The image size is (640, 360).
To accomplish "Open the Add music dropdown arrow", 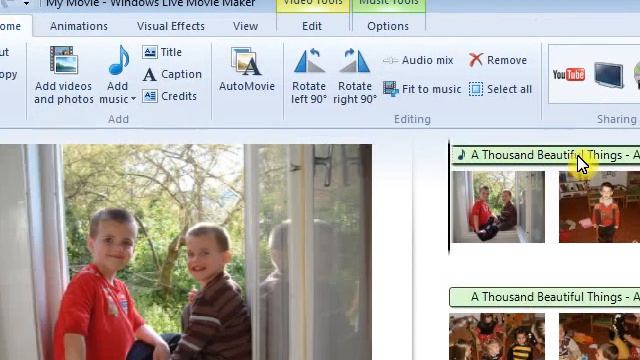I will pyautogui.click(x=133, y=99).
